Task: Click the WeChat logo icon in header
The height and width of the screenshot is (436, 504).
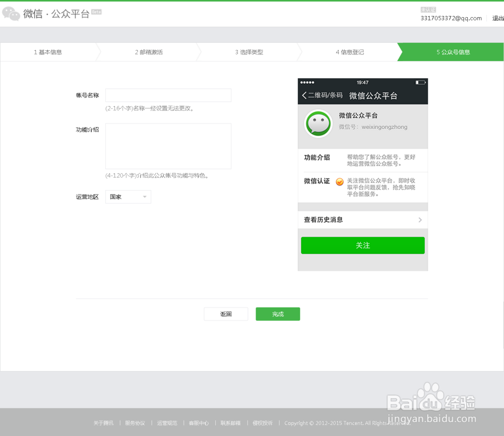Action: (x=11, y=14)
